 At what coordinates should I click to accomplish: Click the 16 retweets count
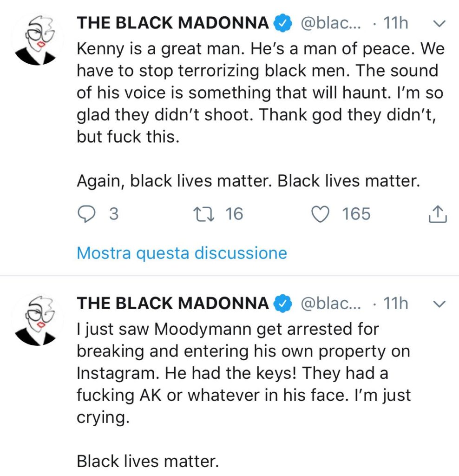pyautogui.click(x=234, y=214)
